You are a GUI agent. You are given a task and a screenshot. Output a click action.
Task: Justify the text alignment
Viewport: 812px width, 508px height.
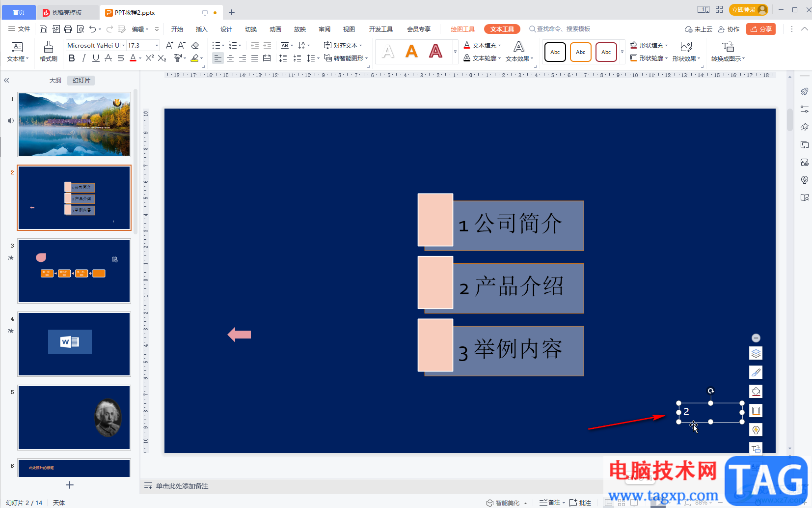255,58
